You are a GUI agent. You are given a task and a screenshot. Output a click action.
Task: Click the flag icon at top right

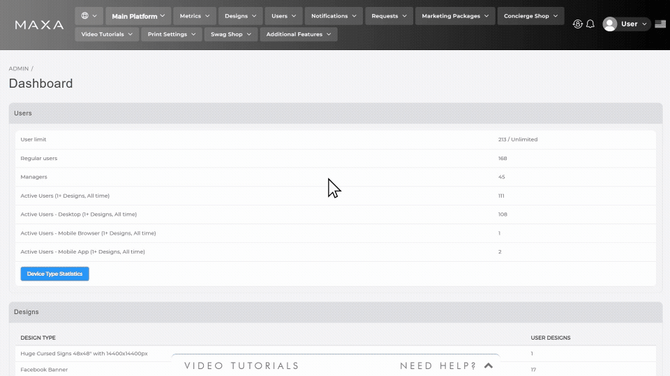(660, 24)
